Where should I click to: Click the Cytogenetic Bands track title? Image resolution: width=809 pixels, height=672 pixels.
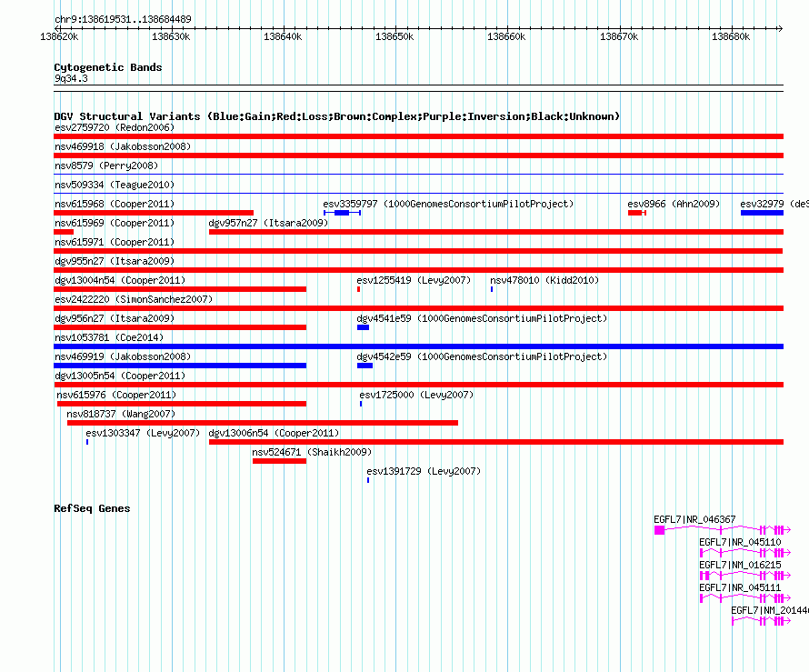pyautogui.click(x=108, y=67)
